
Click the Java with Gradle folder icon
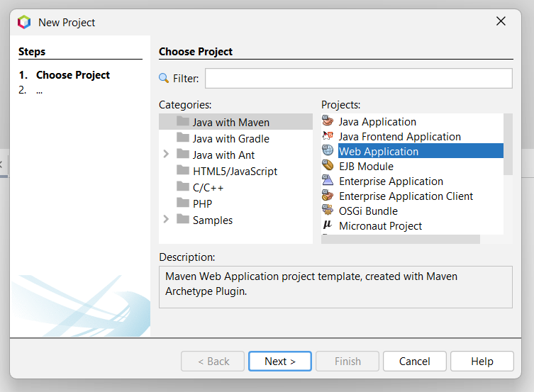click(183, 138)
